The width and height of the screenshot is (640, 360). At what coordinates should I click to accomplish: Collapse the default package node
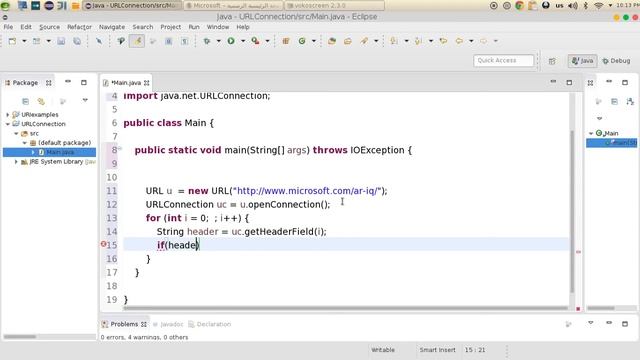click(24, 143)
